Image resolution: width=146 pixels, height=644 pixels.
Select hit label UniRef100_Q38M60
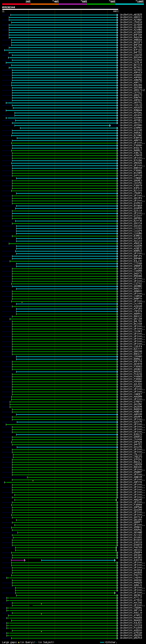131,128
